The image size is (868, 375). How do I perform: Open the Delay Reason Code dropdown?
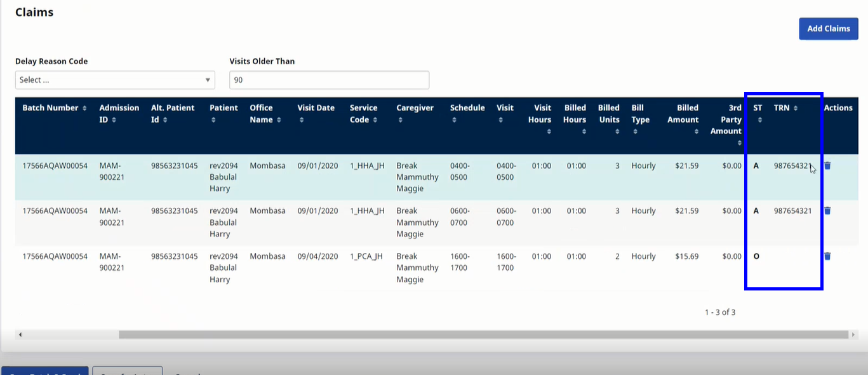(x=115, y=80)
